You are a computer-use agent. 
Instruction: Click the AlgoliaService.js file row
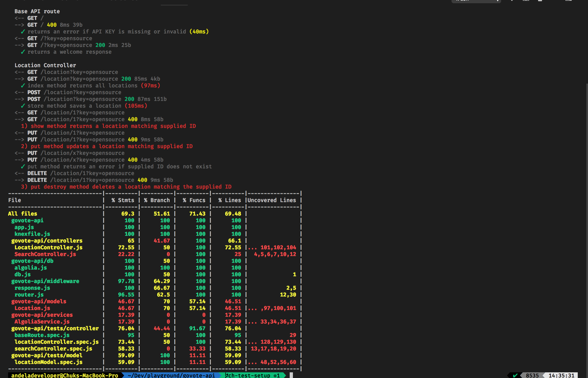coord(42,321)
